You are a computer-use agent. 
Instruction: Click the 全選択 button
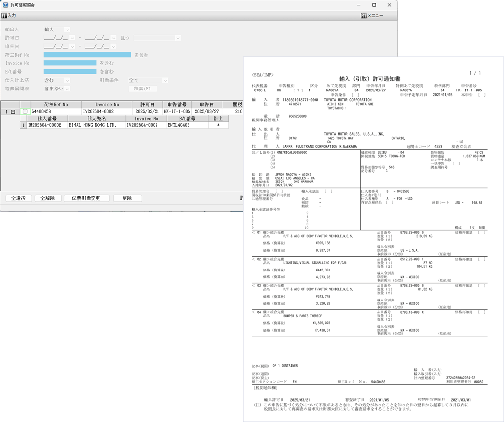(19, 198)
